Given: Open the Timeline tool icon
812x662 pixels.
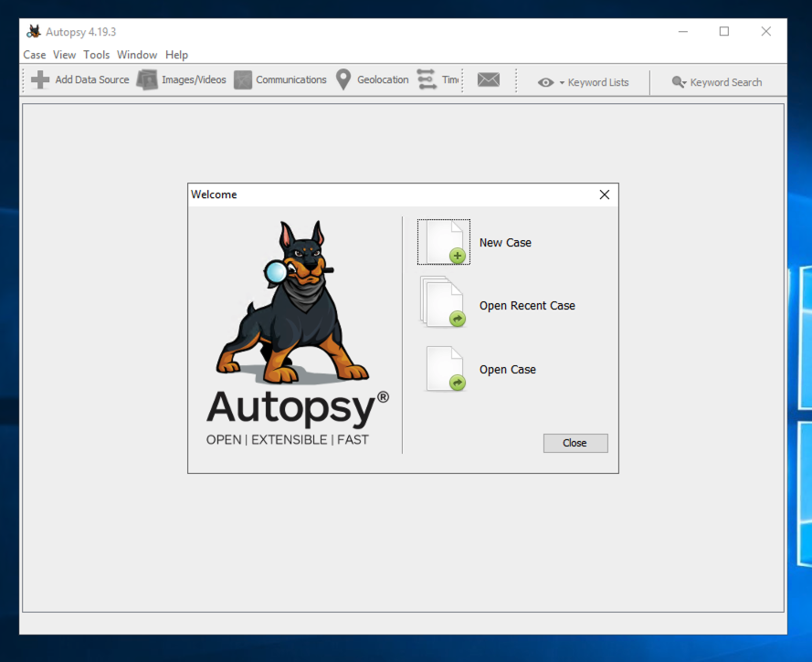Looking at the screenshot, I should pos(427,80).
